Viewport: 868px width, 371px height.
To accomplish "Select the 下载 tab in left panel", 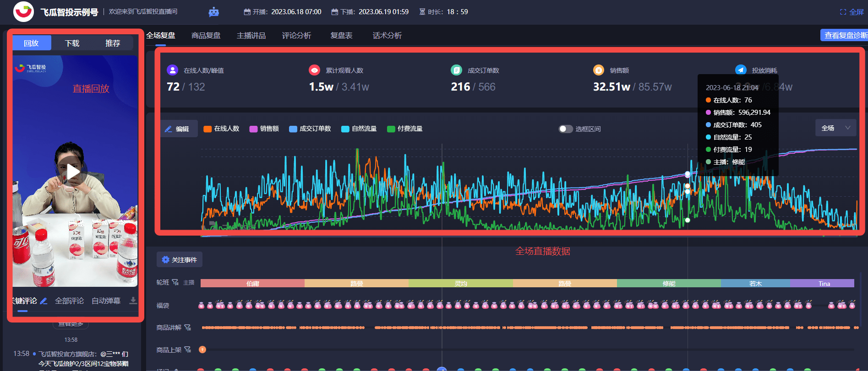I will (x=72, y=43).
